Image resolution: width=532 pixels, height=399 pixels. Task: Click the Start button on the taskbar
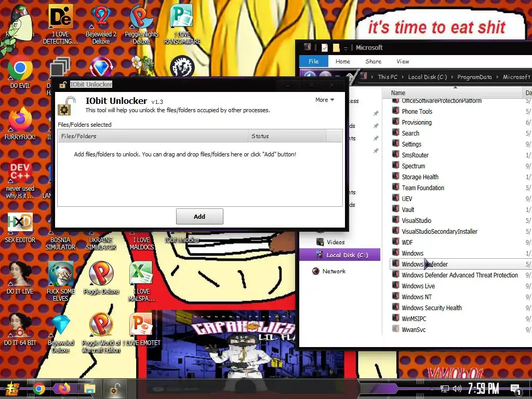12,389
